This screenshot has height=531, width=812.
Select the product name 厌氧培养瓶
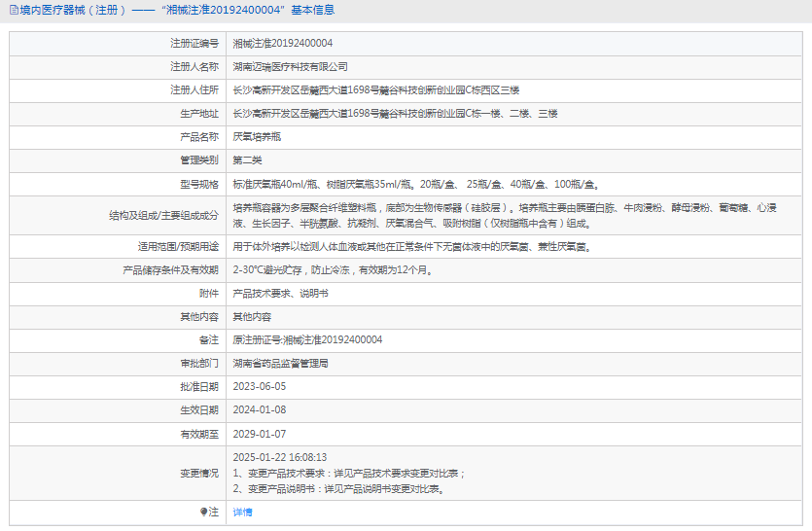257,137
